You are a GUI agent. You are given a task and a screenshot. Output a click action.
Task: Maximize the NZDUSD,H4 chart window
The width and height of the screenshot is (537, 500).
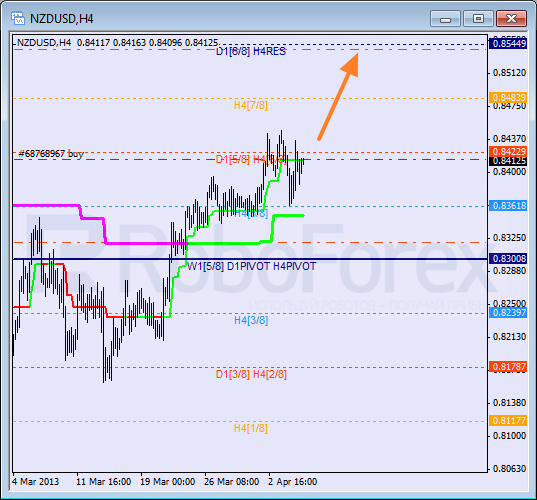point(478,18)
